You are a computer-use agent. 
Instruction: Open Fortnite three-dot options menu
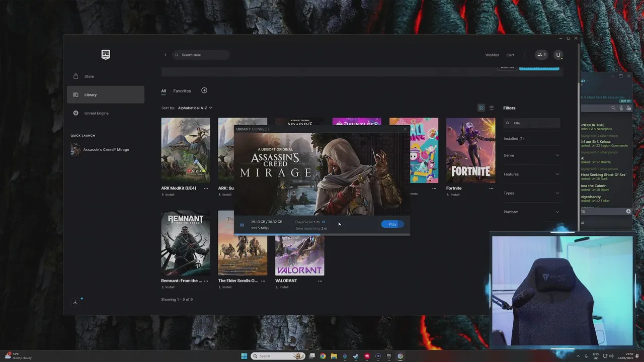[x=491, y=188]
